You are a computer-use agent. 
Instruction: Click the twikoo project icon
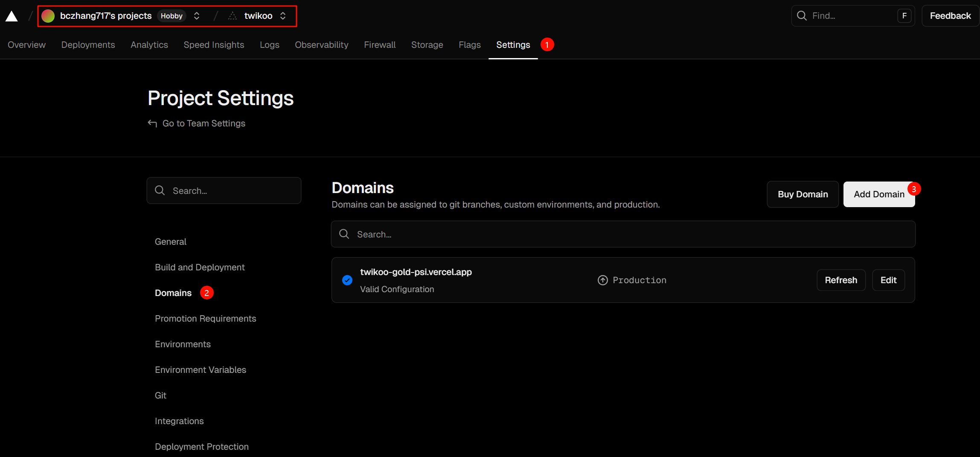(x=233, y=16)
